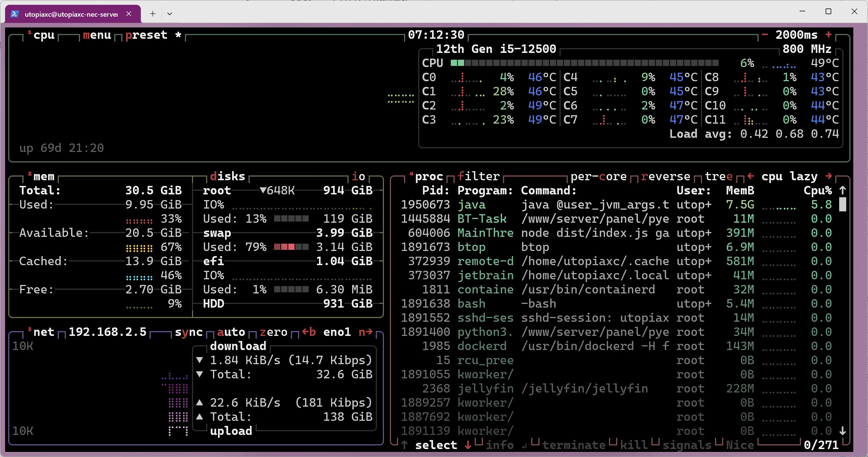Click the terminate process button

tap(574, 445)
